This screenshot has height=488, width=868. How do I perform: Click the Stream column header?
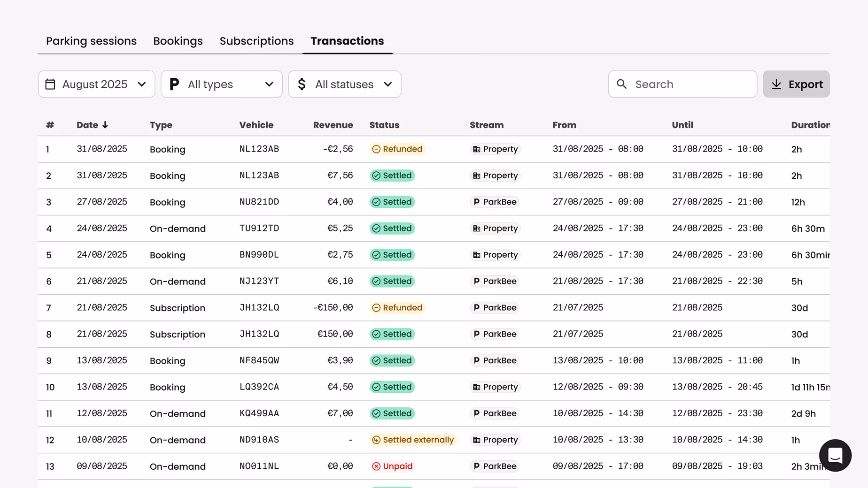(487, 125)
